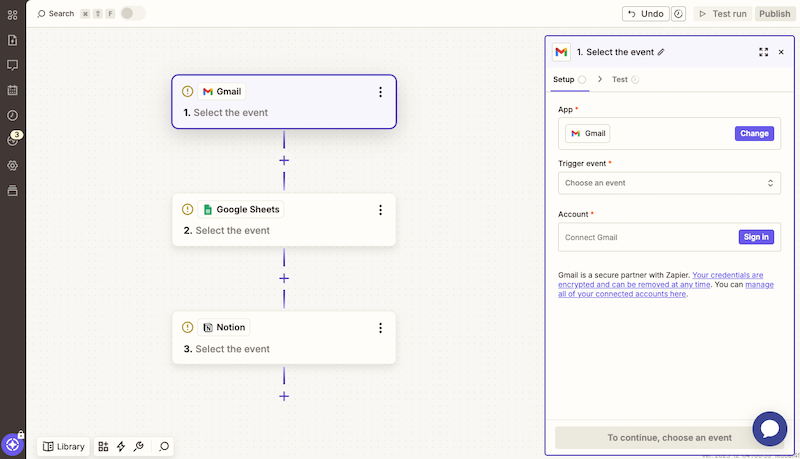
Task: Open the comments speech bubble sidebar icon
Action: pyautogui.click(x=12, y=65)
